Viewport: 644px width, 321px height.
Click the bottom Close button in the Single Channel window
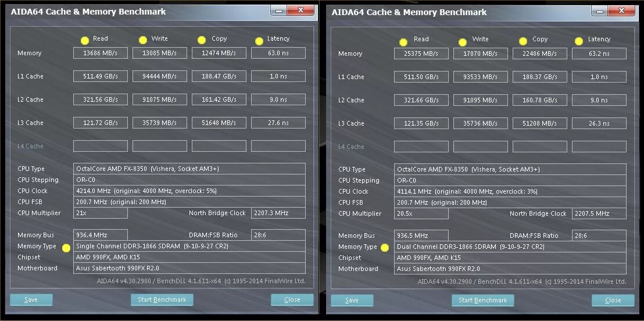coord(292,299)
